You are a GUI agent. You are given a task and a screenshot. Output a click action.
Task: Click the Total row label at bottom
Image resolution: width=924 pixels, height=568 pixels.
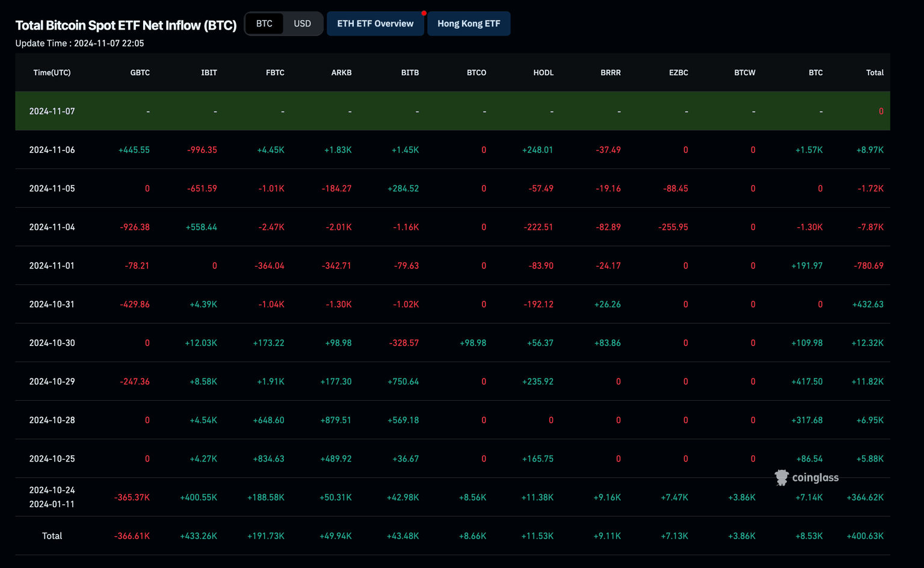click(x=52, y=536)
